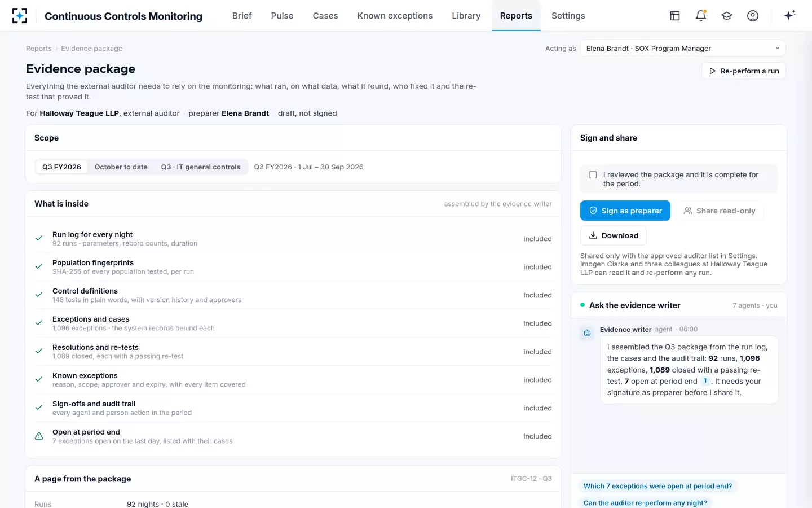Click the 'assembled by the evidence writer' note
This screenshot has height=508, width=812.
point(498,204)
